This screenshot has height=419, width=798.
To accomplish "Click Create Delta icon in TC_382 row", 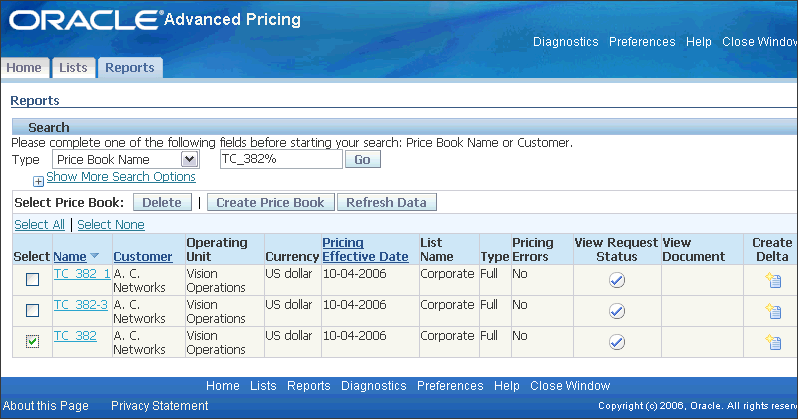I will pyautogui.click(x=773, y=342).
